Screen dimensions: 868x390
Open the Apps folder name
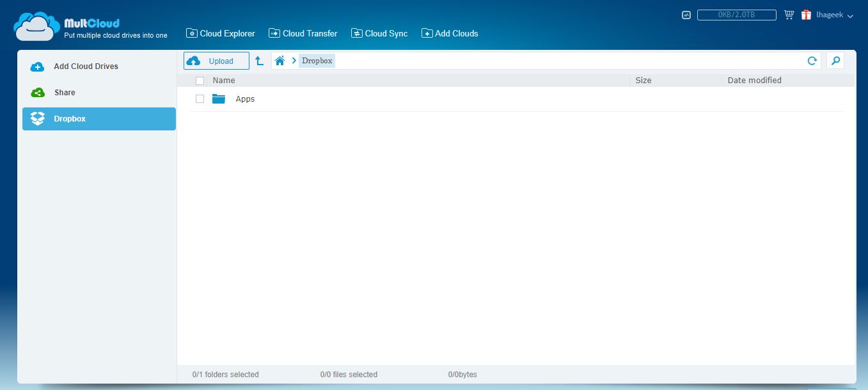pyautogui.click(x=245, y=99)
